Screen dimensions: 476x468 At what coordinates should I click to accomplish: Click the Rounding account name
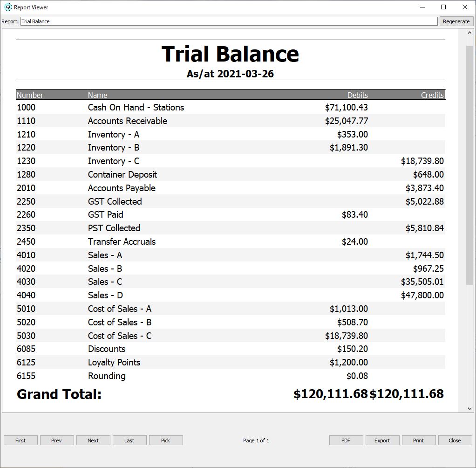click(x=107, y=376)
